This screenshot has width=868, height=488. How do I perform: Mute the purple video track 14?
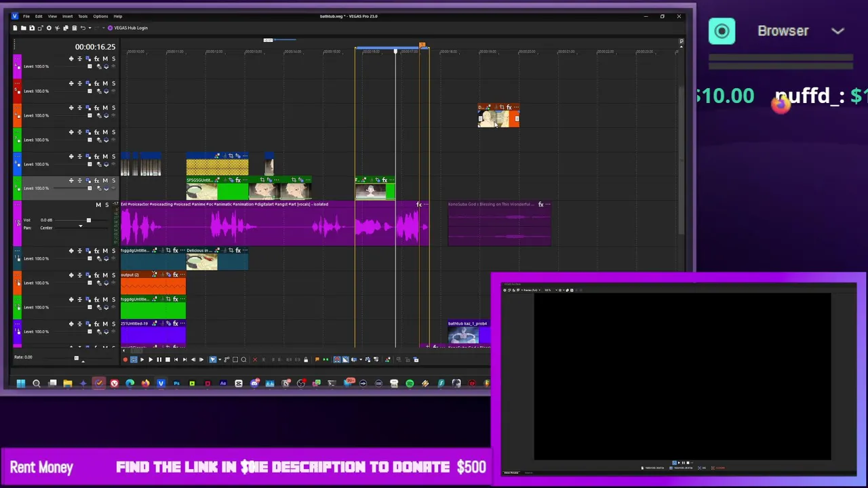[x=105, y=324]
